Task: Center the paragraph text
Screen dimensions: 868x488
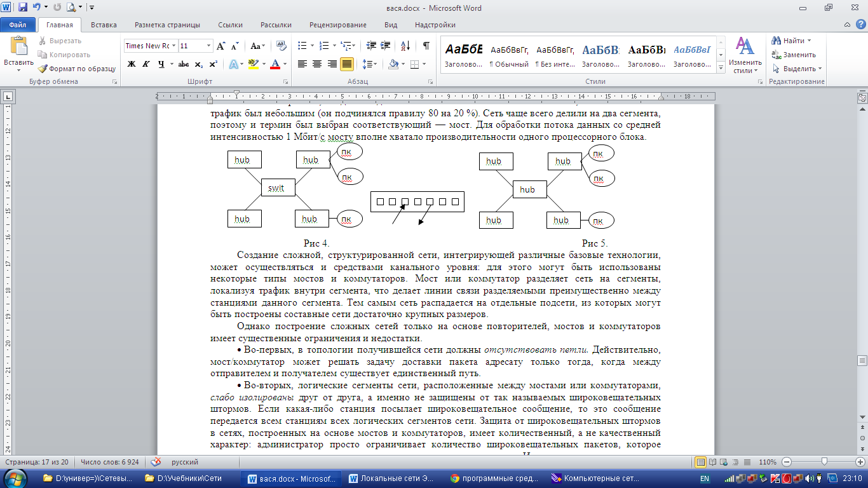Action: coord(316,64)
